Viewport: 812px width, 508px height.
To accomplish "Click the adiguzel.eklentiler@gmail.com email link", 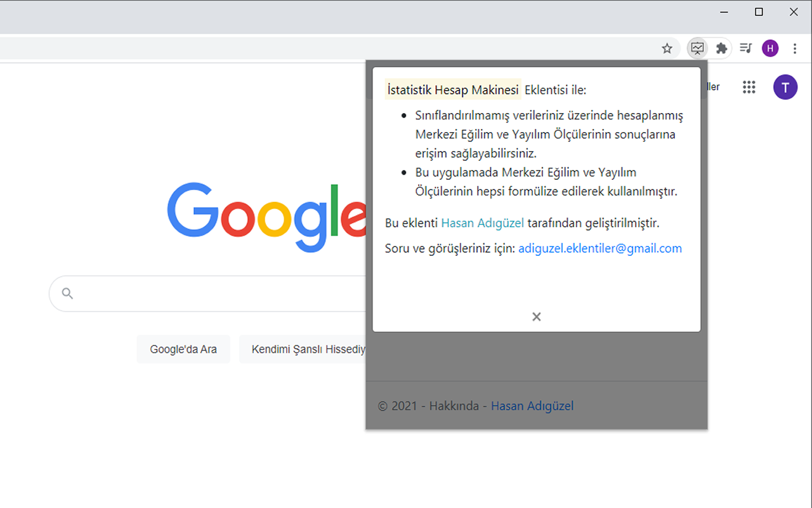I will pos(600,248).
